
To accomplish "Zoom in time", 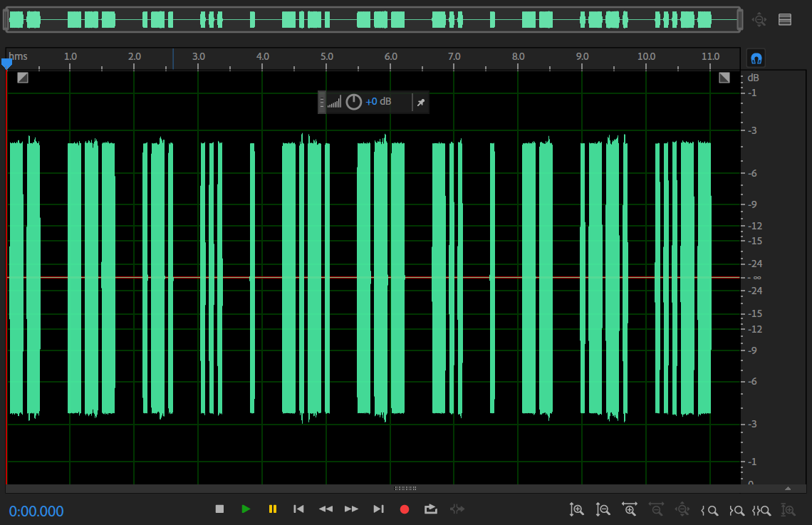I will (629, 510).
